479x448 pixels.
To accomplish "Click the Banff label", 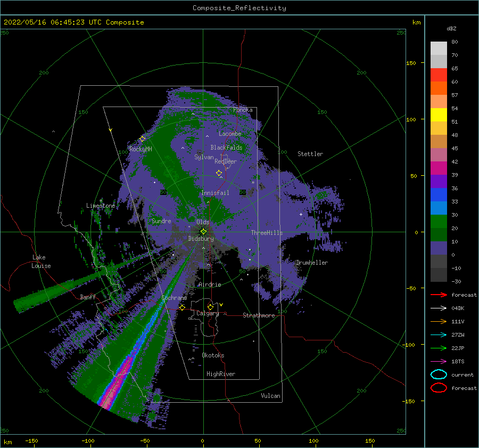I will coord(88,297).
